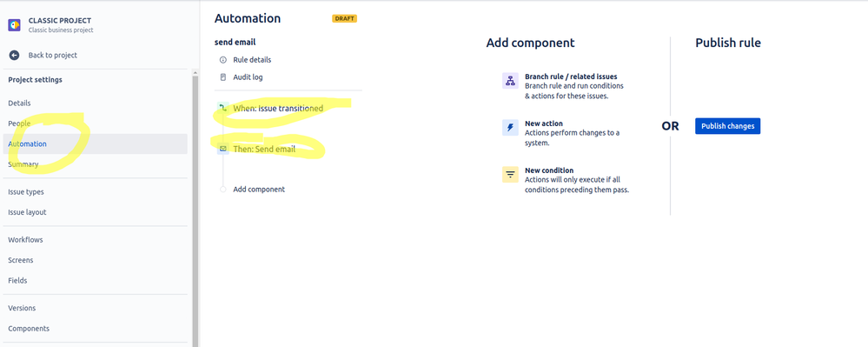Select Automation in sidebar
This screenshot has height=347, width=868.
[96, 144]
